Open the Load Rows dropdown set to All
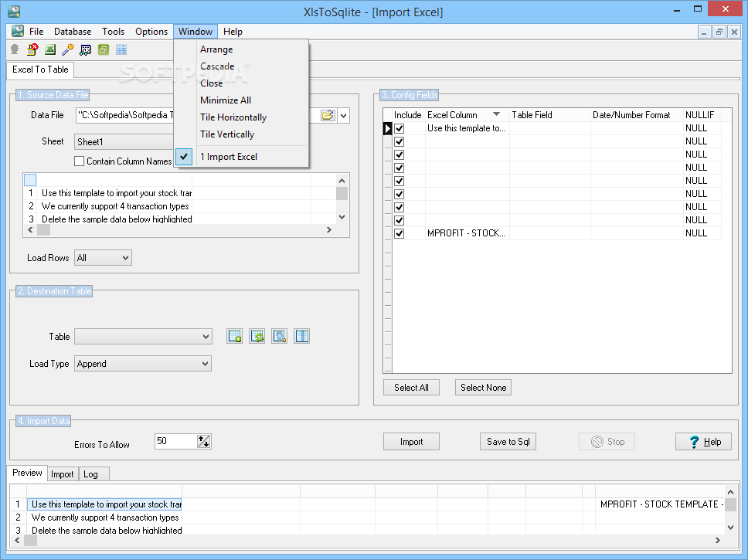748x560 pixels. [103, 257]
